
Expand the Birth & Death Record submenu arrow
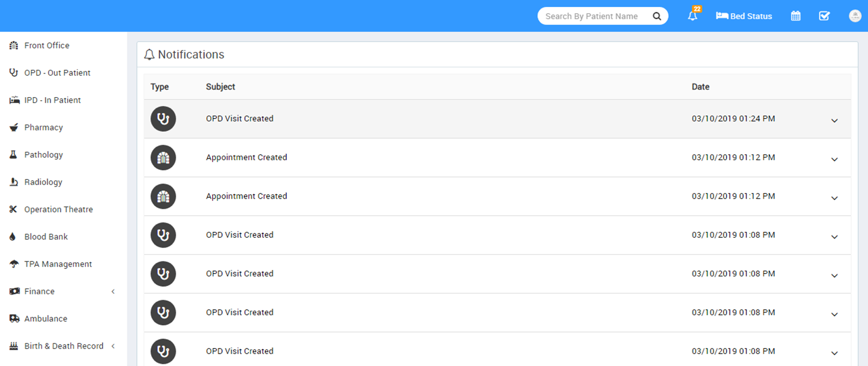(x=113, y=346)
